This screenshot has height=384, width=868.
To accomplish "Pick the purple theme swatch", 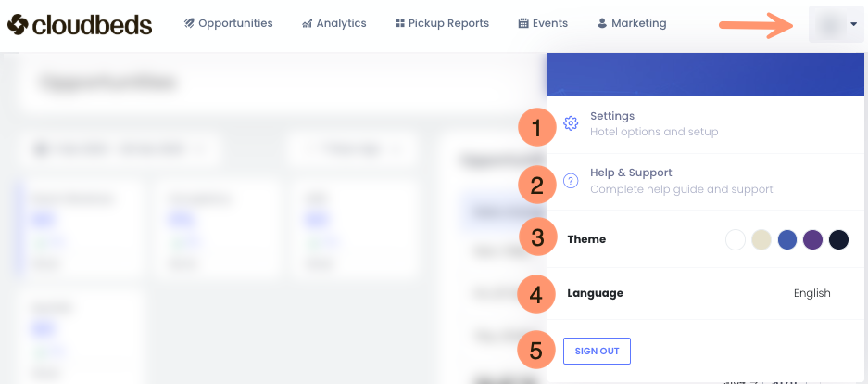I will pos(812,239).
